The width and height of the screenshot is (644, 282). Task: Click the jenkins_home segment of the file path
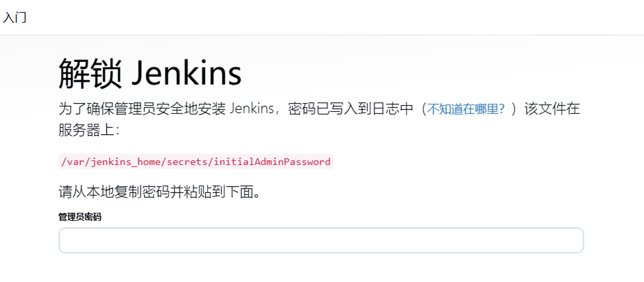[126, 162]
